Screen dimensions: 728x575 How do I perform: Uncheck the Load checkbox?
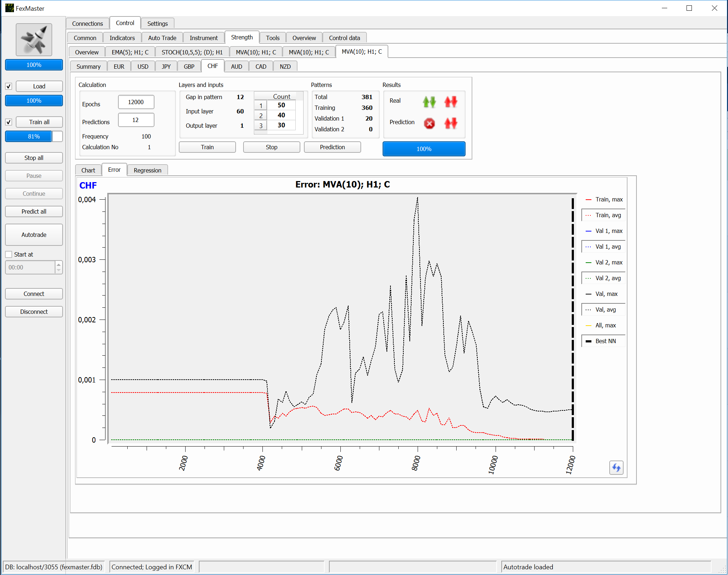[9, 86]
